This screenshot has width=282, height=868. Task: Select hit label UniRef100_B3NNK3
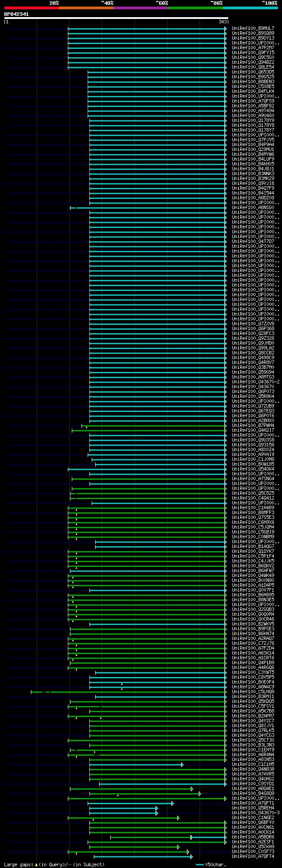point(253,174)
